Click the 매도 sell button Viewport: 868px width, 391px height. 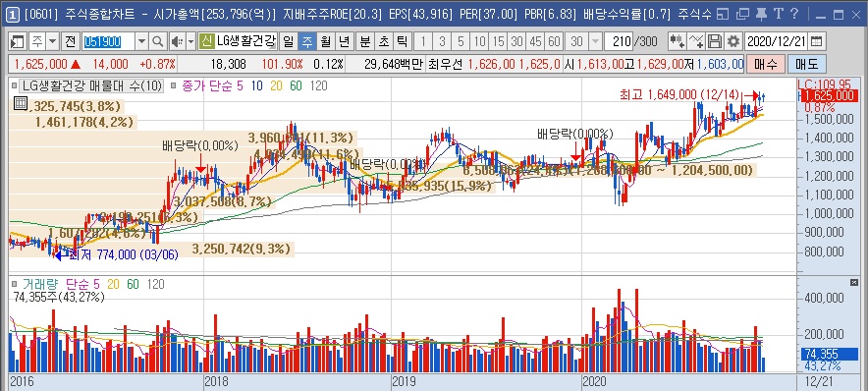pyautogui.click(x=806, y=64)
